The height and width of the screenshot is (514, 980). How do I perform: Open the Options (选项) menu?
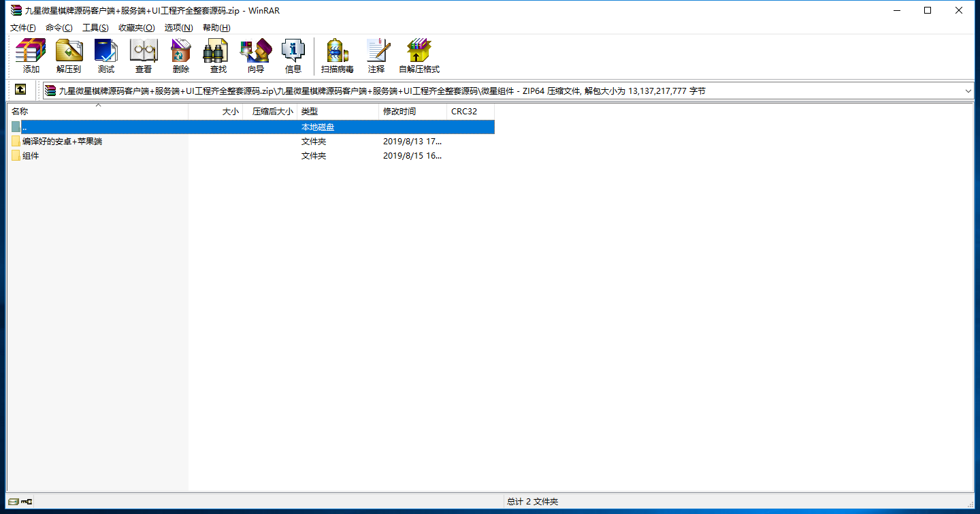pyautogui.click(x=178, y=28)
